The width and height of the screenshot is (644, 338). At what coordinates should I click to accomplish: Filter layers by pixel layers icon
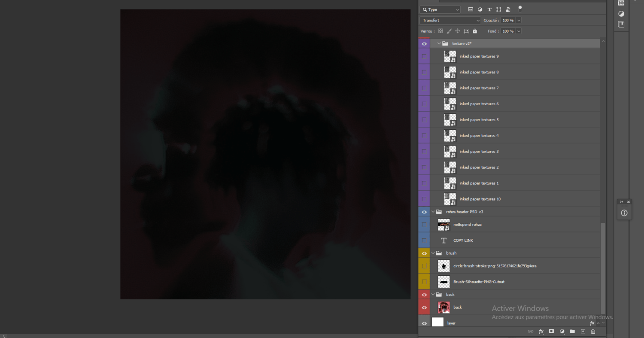point(471,9)
